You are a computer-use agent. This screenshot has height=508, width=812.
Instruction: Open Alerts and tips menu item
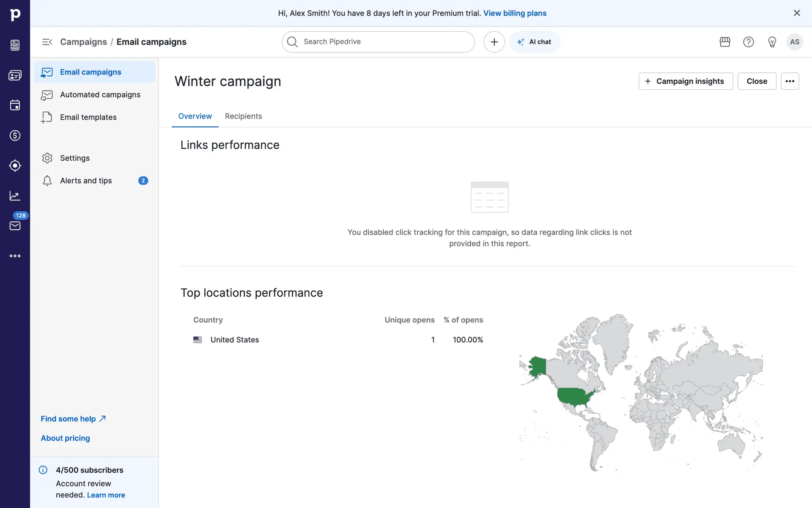coord(86,181)
